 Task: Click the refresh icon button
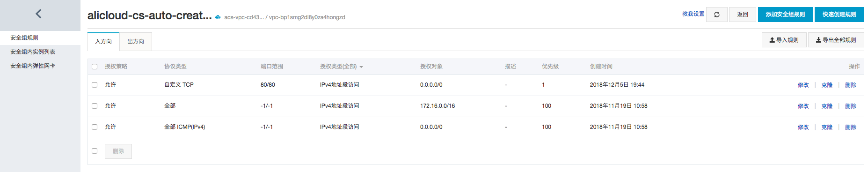[x=717, y=15]
